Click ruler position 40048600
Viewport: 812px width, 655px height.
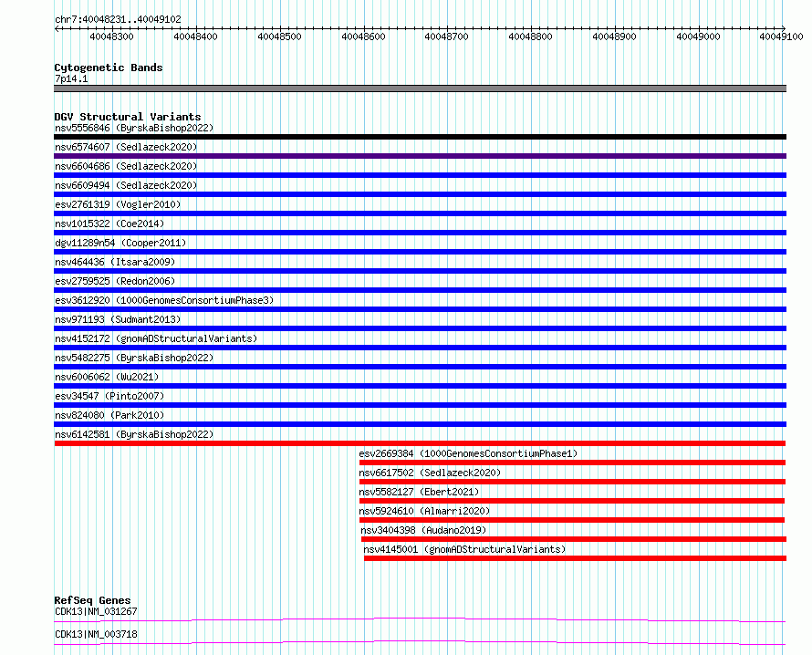(x=363, y=36)
